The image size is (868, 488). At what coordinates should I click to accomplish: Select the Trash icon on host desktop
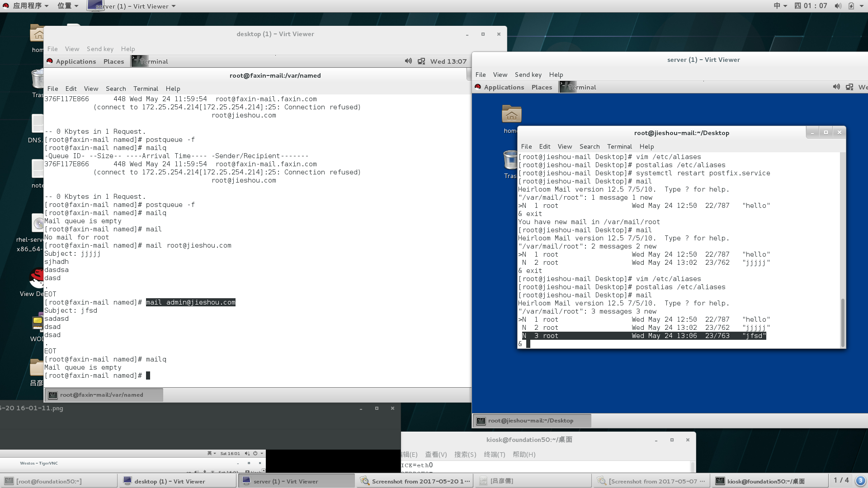pos(38,79)
